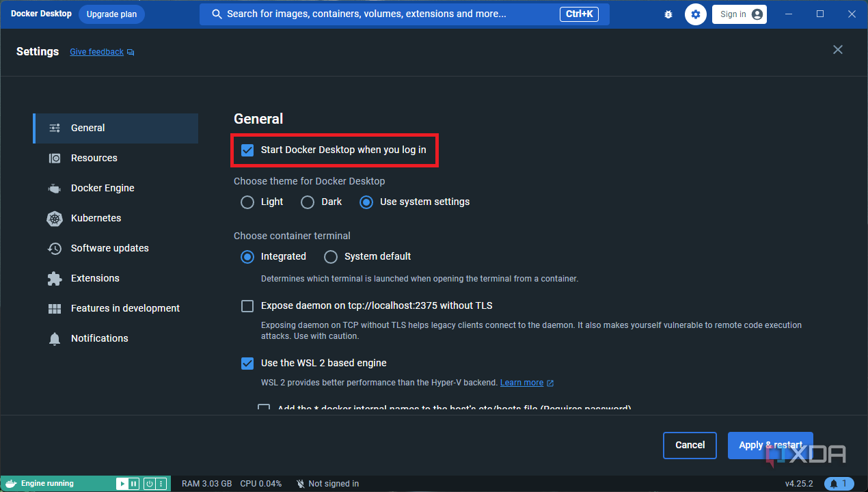This screenshot has width=868, height=492.
Task: Click the Not signed in status
Action: tap(327, 484)
